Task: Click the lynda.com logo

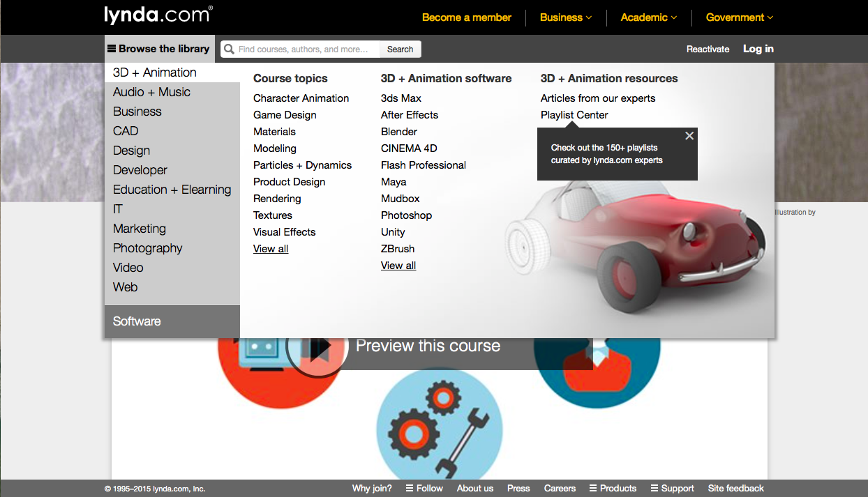Action: 158,15
